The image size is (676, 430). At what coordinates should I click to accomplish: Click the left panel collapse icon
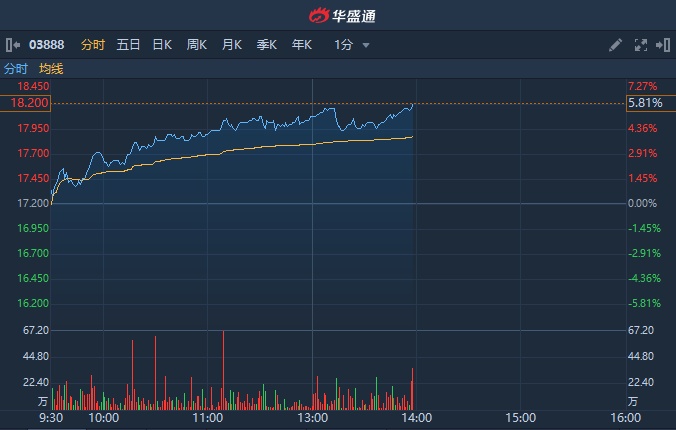pos(13,45)
